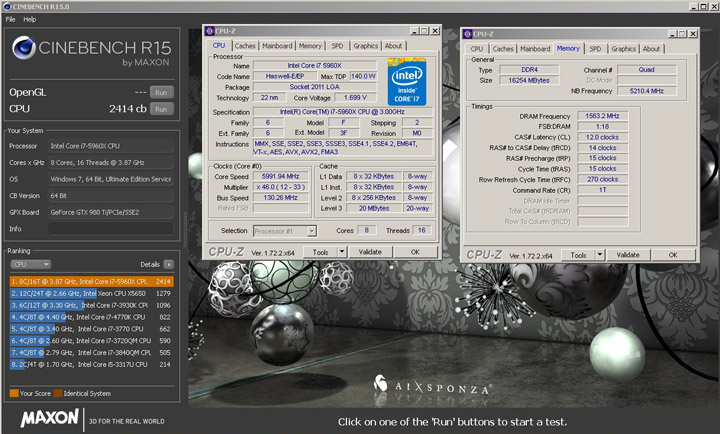Image resolution: width=720 pixels, height=434 pixels.
Task: Click the Intel Core i7 logo badge
Action: tap(407, 81)
